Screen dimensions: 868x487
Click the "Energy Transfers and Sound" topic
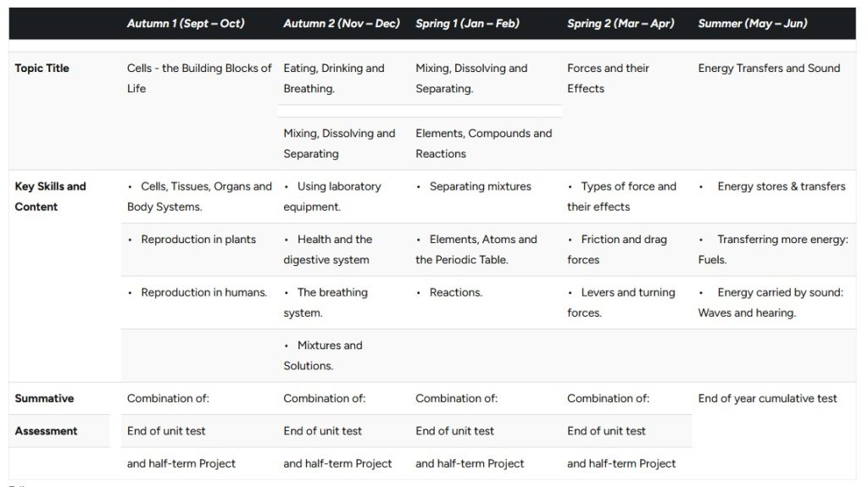[x=769, y=69]
